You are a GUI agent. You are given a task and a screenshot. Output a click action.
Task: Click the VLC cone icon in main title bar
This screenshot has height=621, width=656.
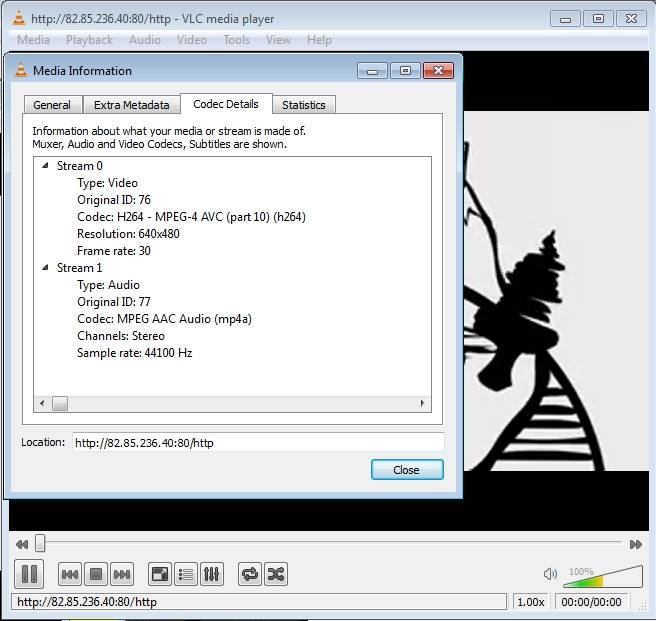click(19, 19)
